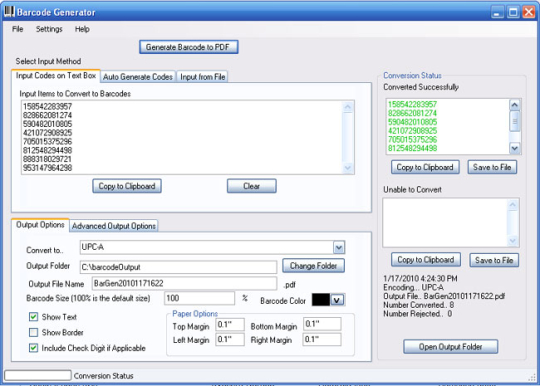Screen dimensions: 540x386
Task: Close the Barcode Generator window
Action: pos(529,12)
